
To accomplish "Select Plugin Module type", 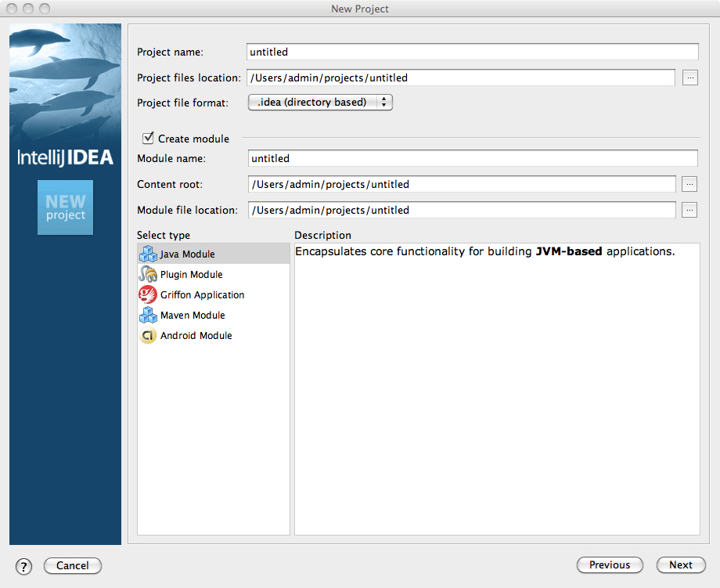I will coord(214,274).
